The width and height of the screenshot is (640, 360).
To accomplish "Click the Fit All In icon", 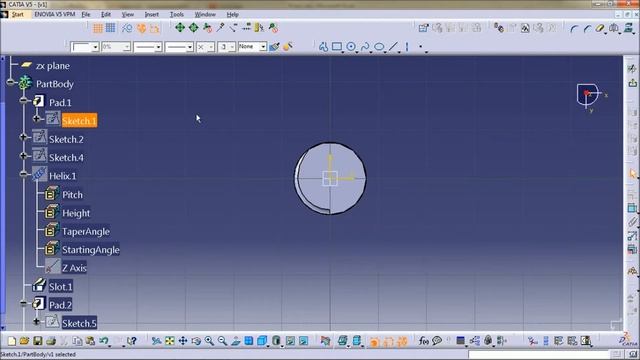I will tap(170, 341).
